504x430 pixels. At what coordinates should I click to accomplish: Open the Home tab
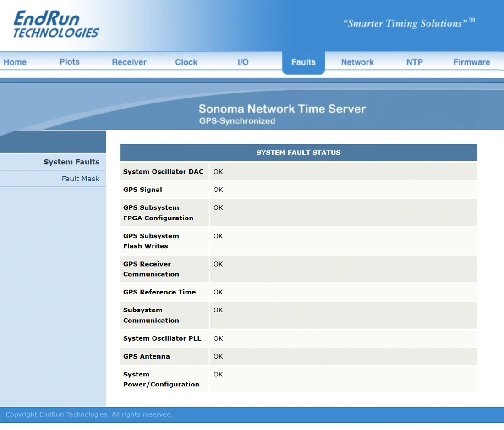[15, 62]
